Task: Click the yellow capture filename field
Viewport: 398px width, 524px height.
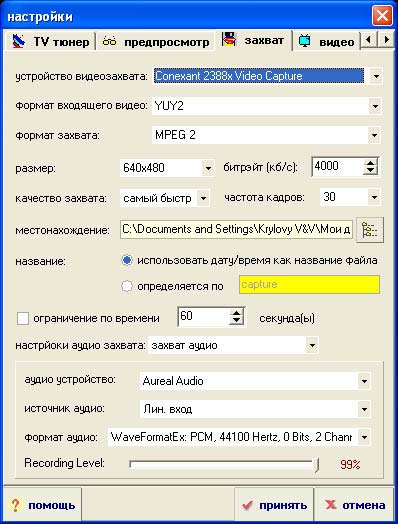Action: 309,284
